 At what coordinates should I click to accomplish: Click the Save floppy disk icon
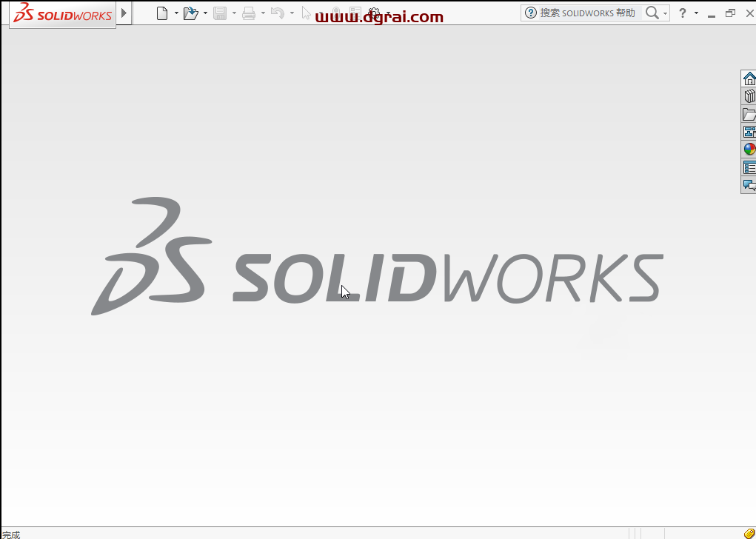click(220, 13)
